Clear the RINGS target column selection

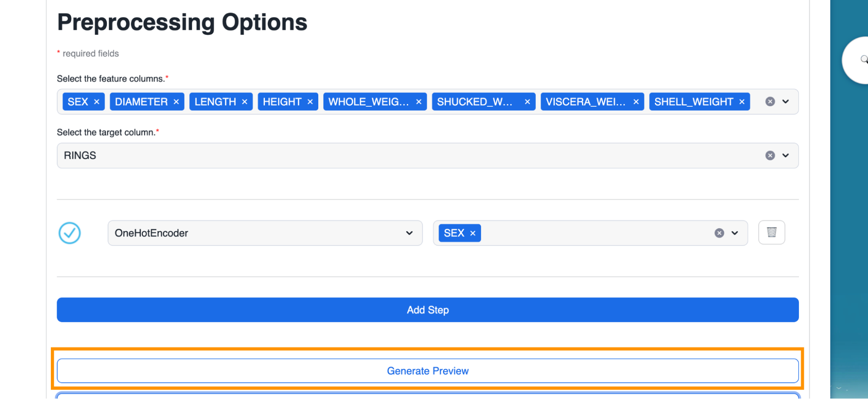[x=770, y=156]
